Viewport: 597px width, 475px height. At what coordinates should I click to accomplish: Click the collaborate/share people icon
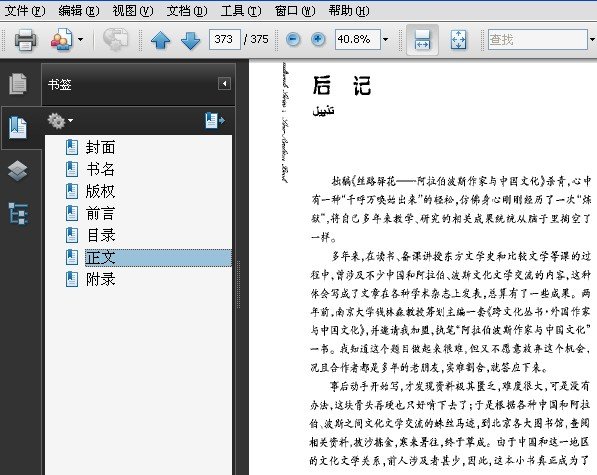pos(61,40)
